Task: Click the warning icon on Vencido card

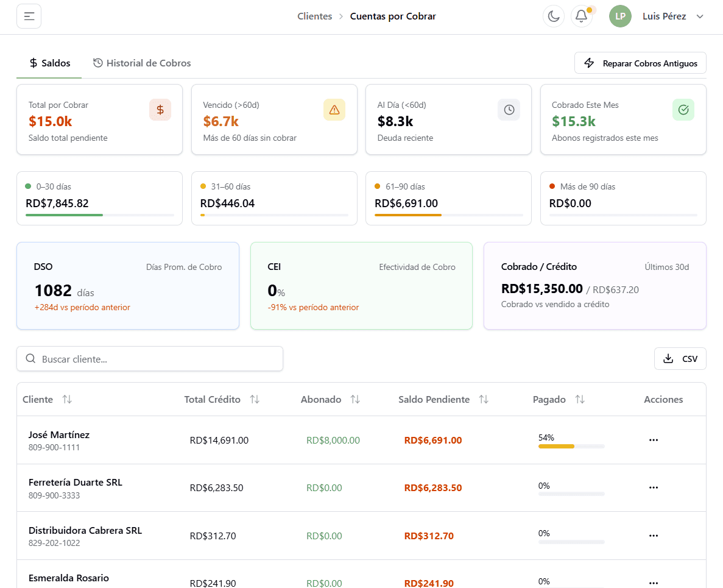Action: (334, 110)
